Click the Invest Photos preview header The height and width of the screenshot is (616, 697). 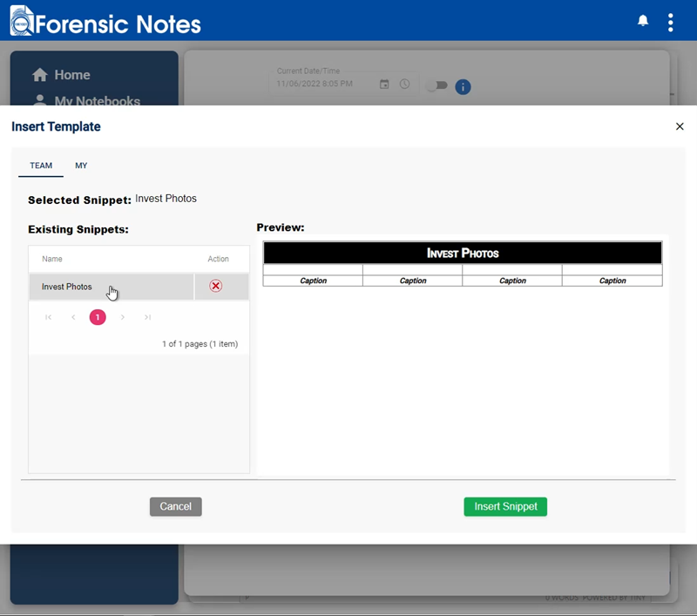[x=463, y=253]
